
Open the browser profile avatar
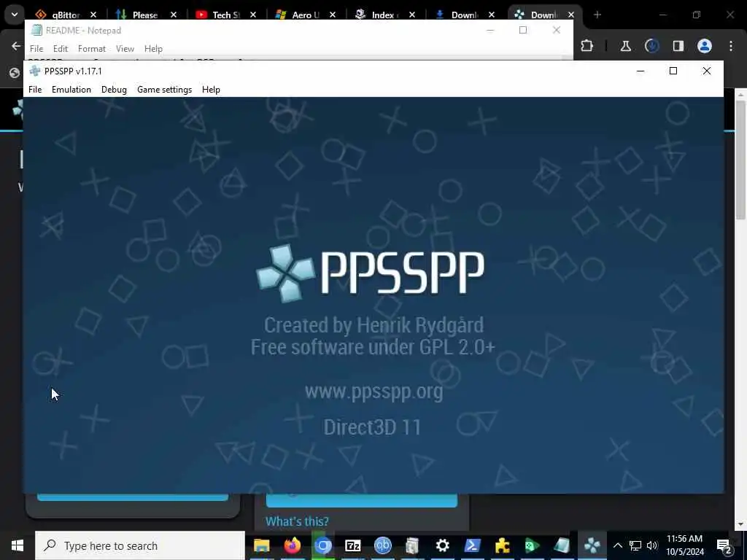(705, 46)
